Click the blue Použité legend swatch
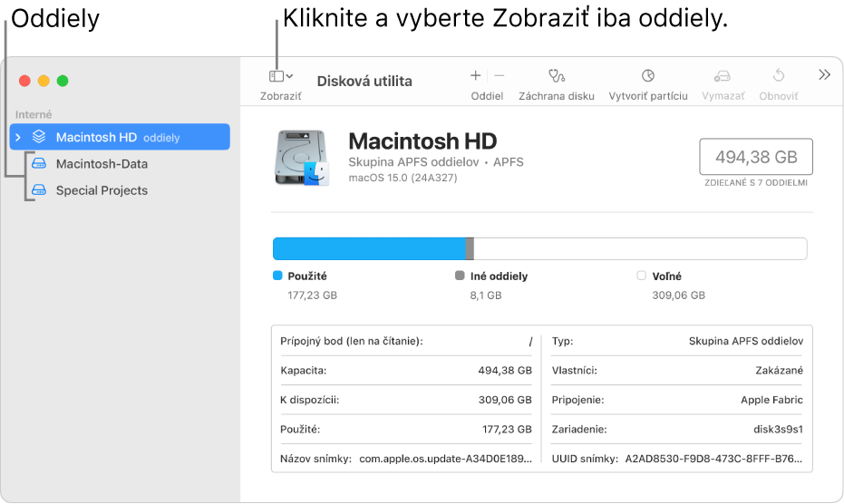The height and width of the screenshot is (504, 844). coord(277,276)
